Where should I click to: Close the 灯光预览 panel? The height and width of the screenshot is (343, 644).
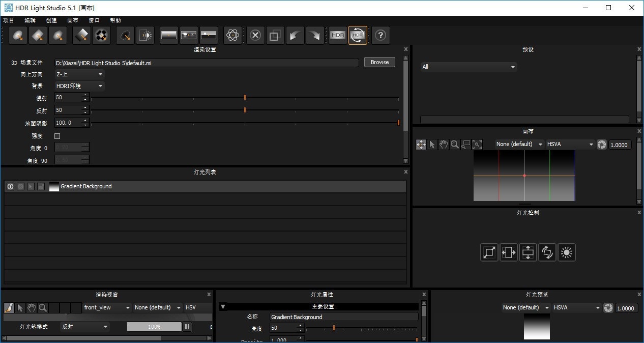click(639, 295)
